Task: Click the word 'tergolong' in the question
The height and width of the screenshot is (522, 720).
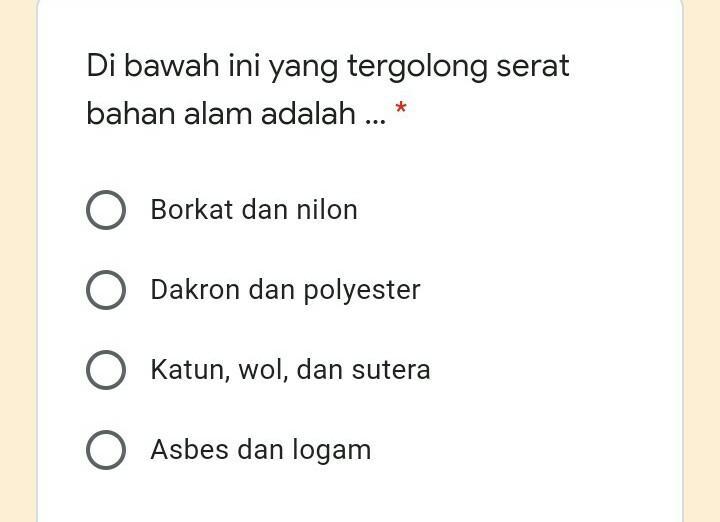Action: coord(416,67)
